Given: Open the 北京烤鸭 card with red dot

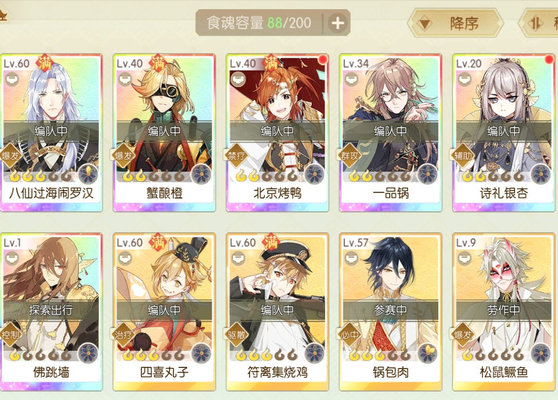Looking at the screenshot, I should point(277,133).
